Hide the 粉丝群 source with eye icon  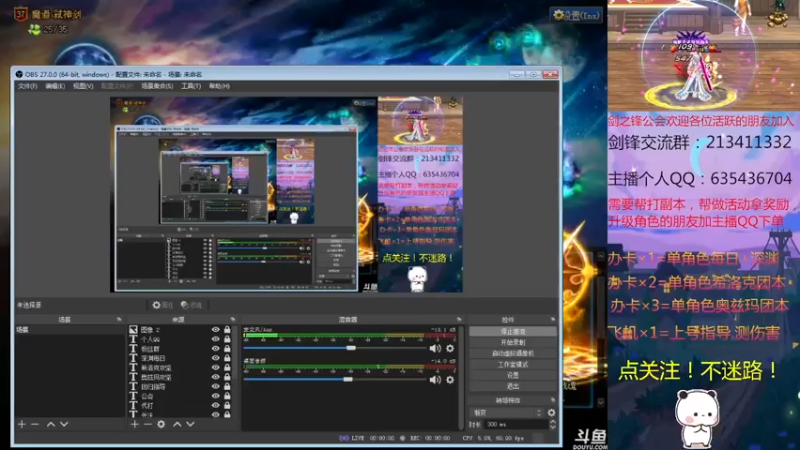(x=215, y=348)
